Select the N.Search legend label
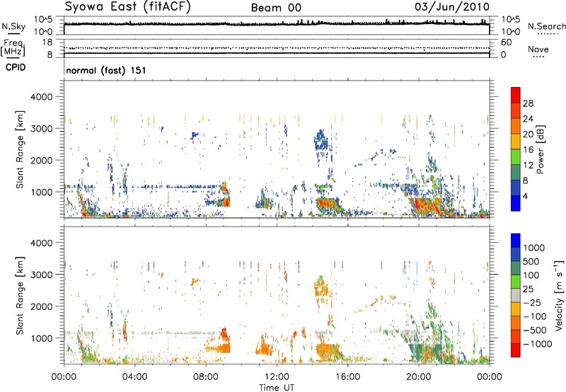This screenshot has height=392, width=566. tap(546, 26)
